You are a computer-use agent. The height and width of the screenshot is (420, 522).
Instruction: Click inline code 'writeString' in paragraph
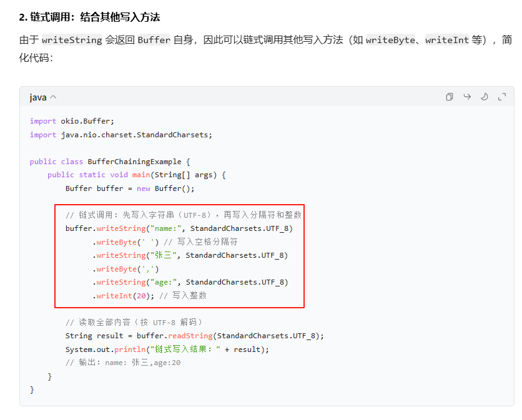click(72, 40)
